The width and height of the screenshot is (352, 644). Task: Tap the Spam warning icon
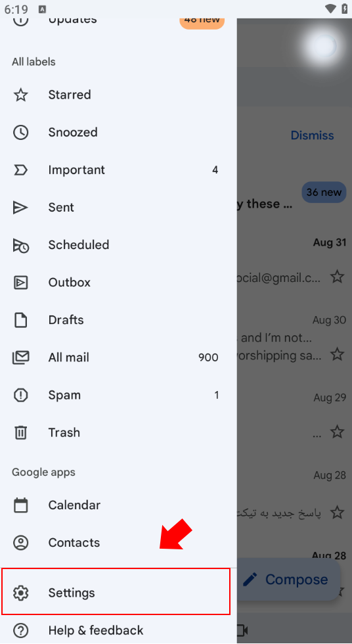pyautogui.click(x=20, y=395)
